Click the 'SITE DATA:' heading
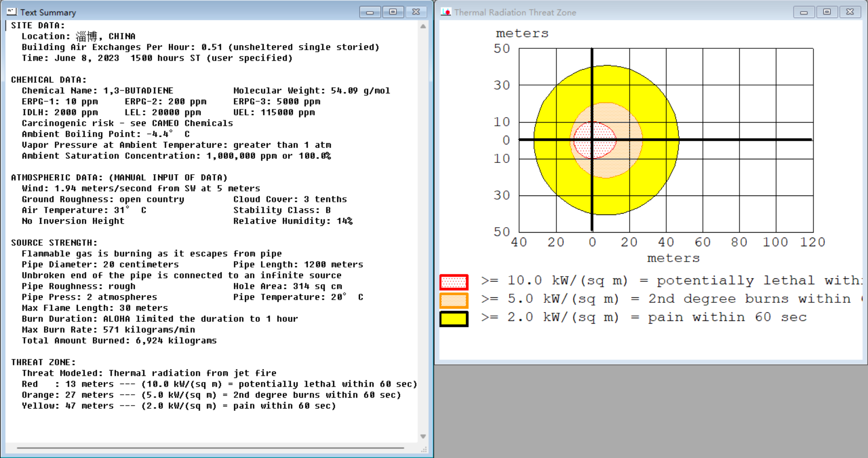The width and height of the screenshot is (868, 458). pos(38,25)
